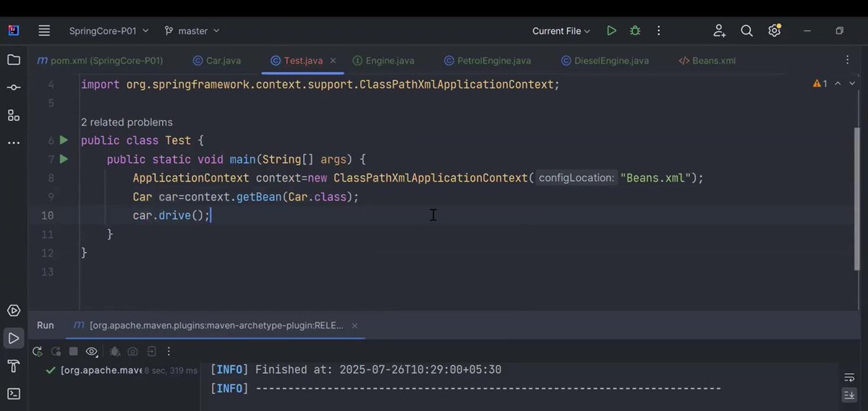Open the Code With Me add-user icon
868x411 pixels.
(719, 30)
